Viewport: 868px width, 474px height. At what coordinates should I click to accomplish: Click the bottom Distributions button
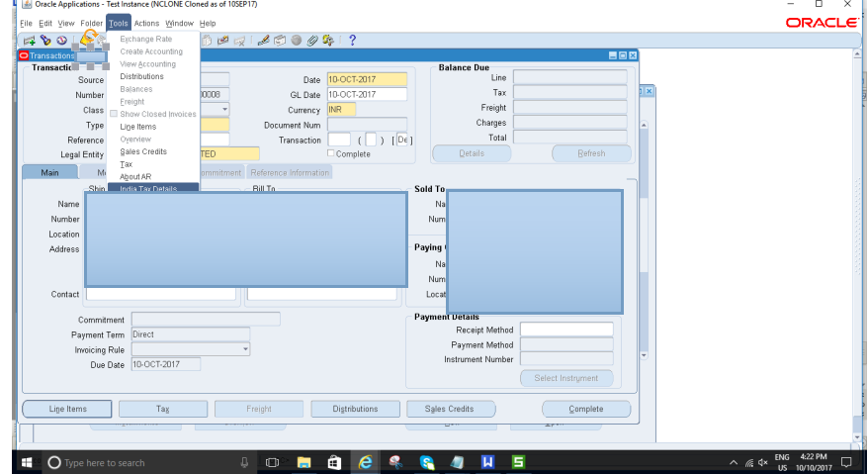point(355,409)
